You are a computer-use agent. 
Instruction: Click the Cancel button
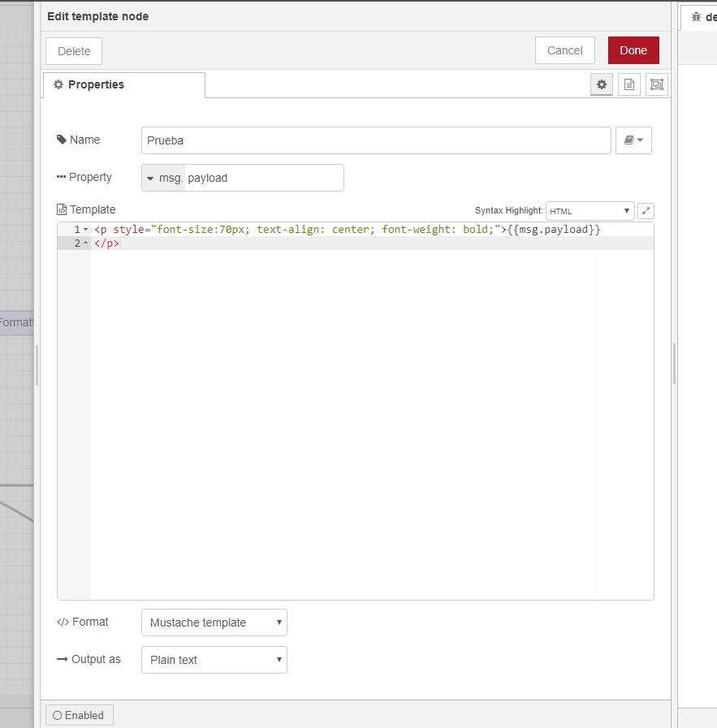click(x=564, y=50)
